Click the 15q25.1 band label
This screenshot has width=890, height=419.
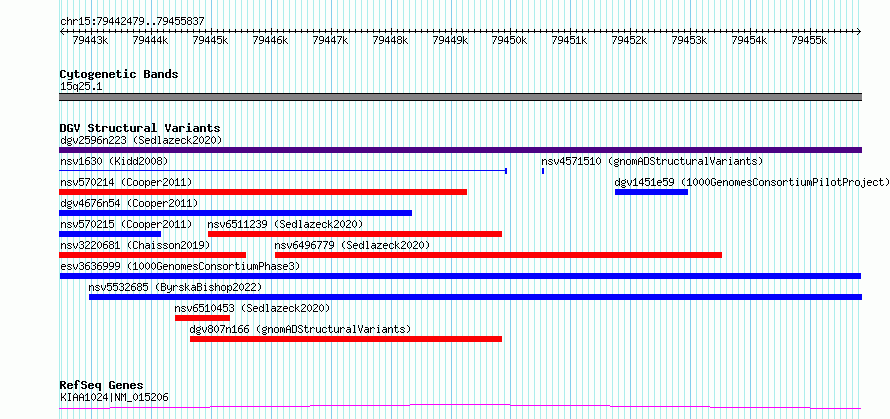click(x=81, y=87)
